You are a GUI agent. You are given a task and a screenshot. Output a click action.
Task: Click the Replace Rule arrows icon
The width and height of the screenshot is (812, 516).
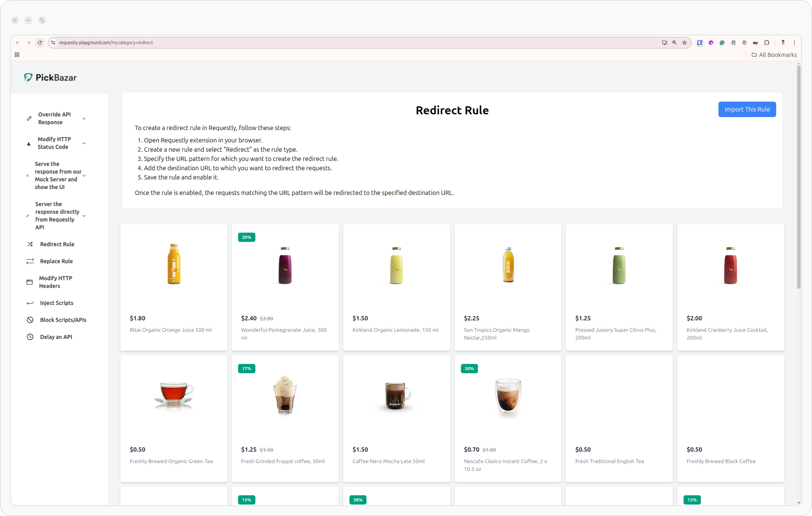(x=30, y=261)
